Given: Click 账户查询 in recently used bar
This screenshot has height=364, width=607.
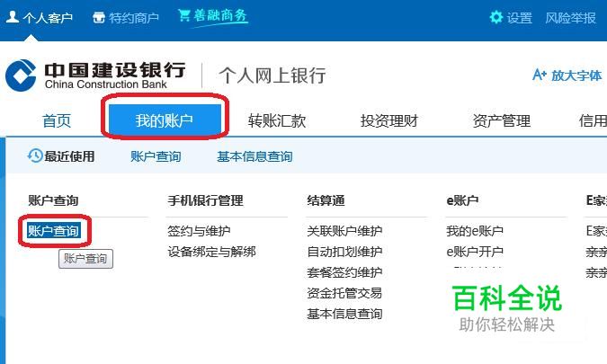Looking at the screenshot, I should 156,156.
